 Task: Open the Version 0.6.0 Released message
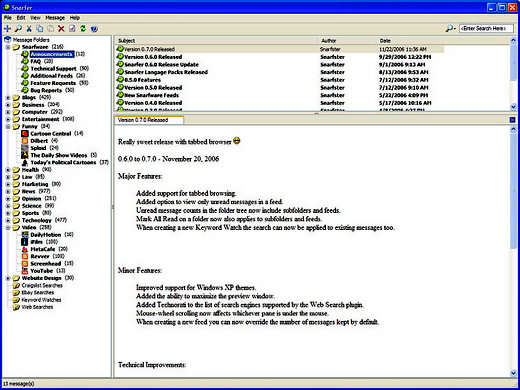[x=153, y=57]
